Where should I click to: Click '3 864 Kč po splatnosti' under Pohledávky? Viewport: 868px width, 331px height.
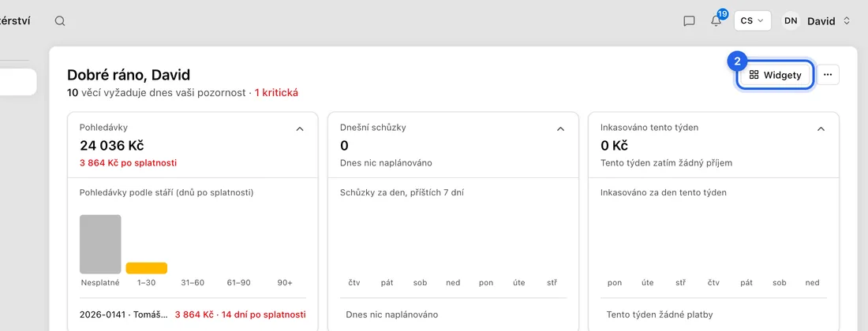click(x=129, y=163)
